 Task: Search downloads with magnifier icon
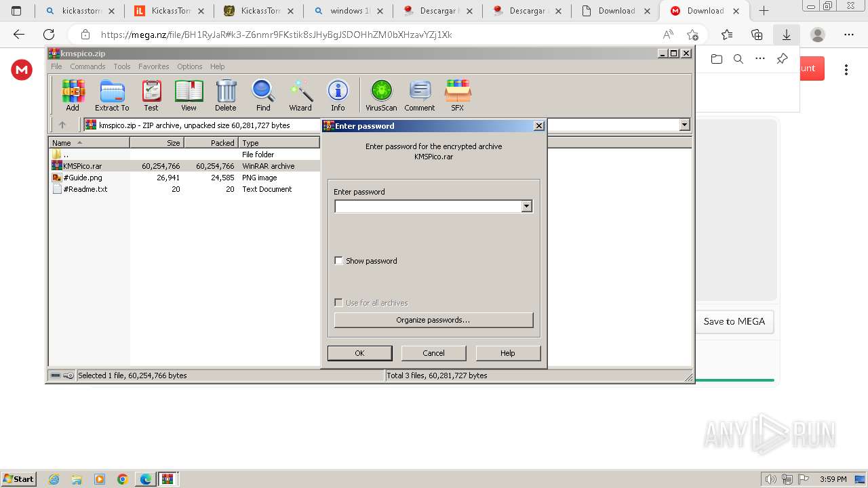(738, 59)
